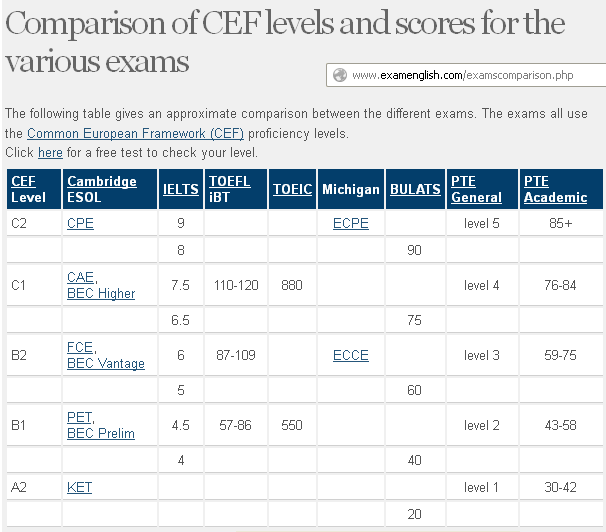
Task: Open the KET exam link
Action: click(79, 487)
